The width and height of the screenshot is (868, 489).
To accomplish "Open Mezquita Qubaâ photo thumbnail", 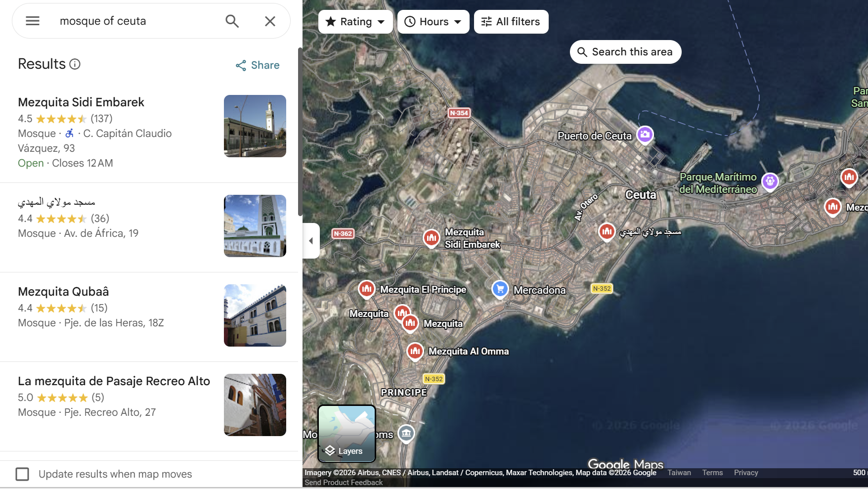I will point(255,315).
